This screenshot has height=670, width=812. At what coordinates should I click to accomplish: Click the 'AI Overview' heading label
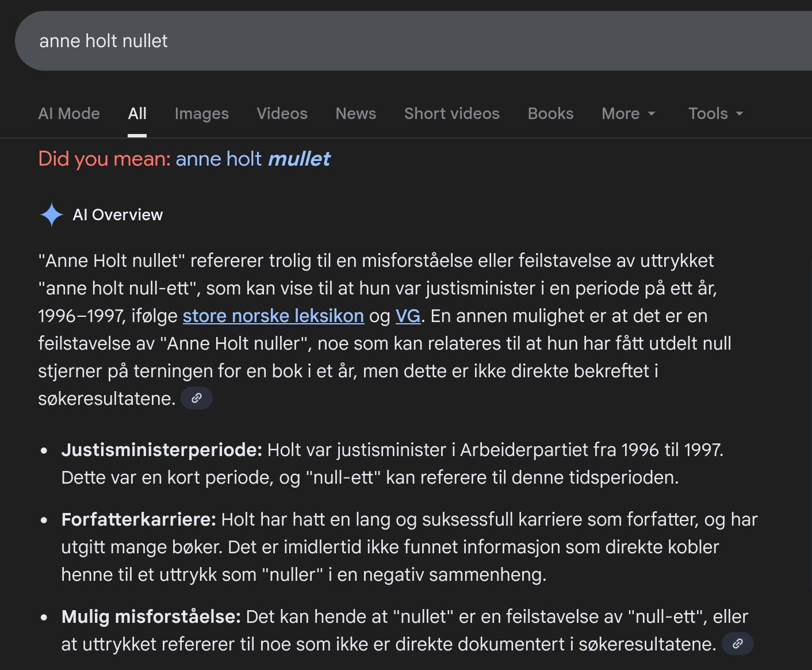coord(117,215)
